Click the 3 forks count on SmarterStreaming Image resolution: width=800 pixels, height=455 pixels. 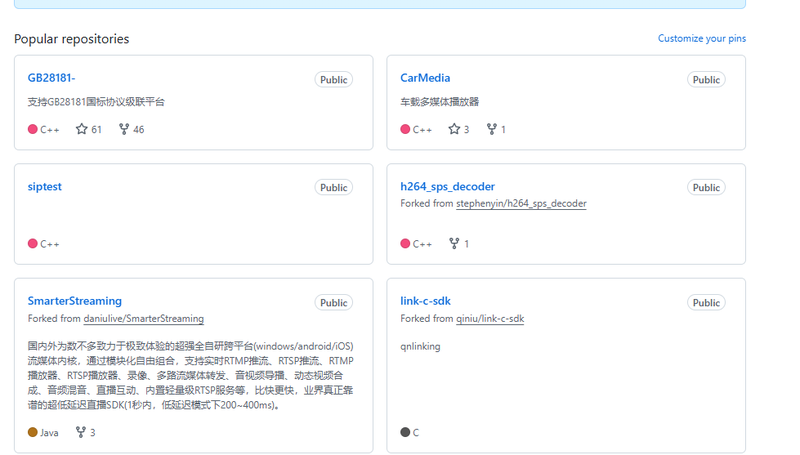(92, 433)
